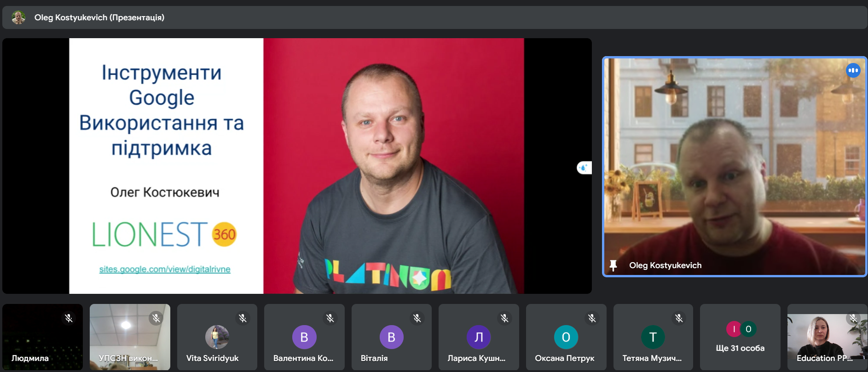Open the sites.google.com/view/digitalrivne link

[165, 269]
